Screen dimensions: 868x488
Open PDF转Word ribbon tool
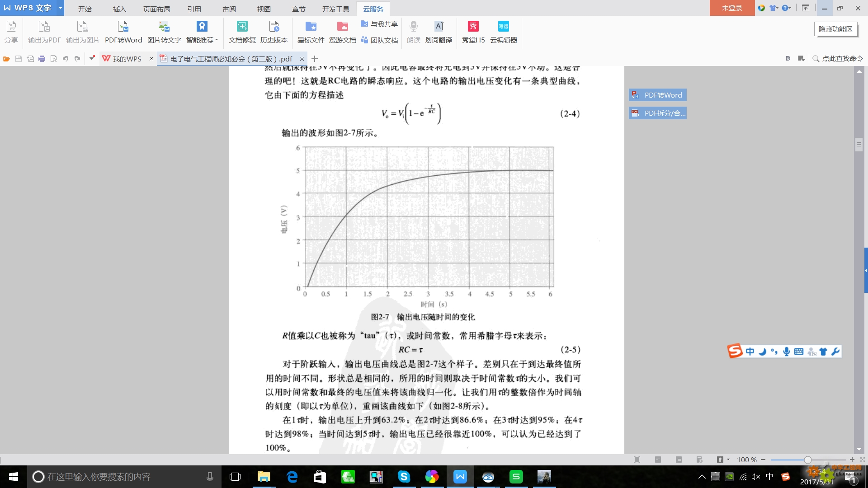tap(123, 32)
